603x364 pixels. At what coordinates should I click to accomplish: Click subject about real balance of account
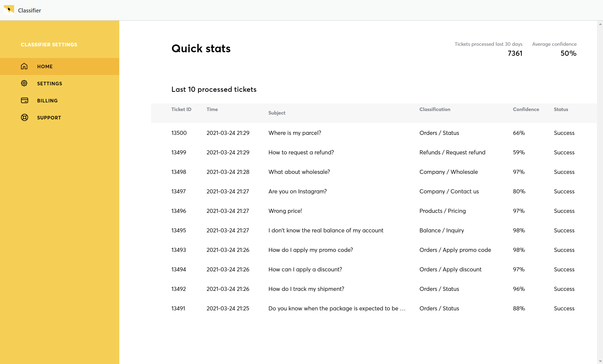[326, 230]
